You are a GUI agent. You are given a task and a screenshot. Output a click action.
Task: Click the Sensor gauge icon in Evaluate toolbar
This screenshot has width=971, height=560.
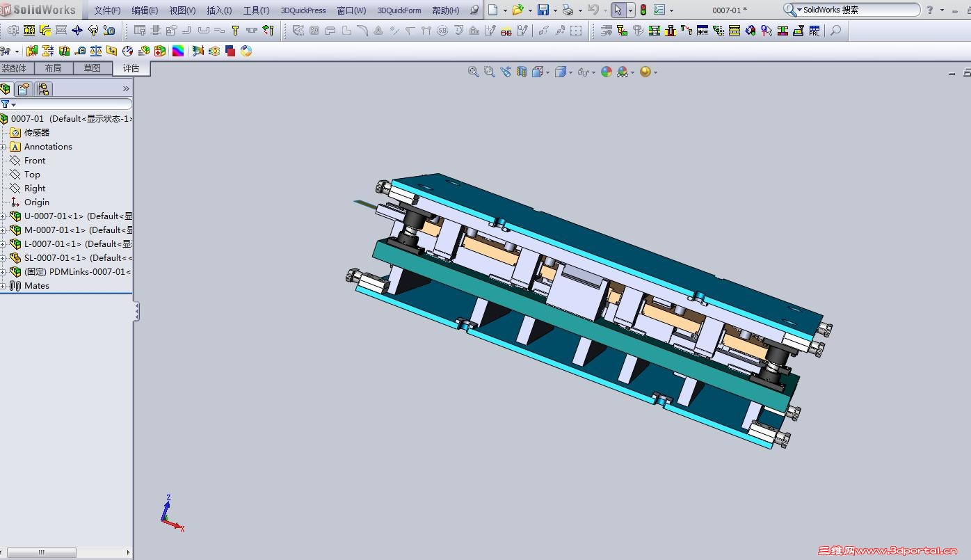point(128,51)
